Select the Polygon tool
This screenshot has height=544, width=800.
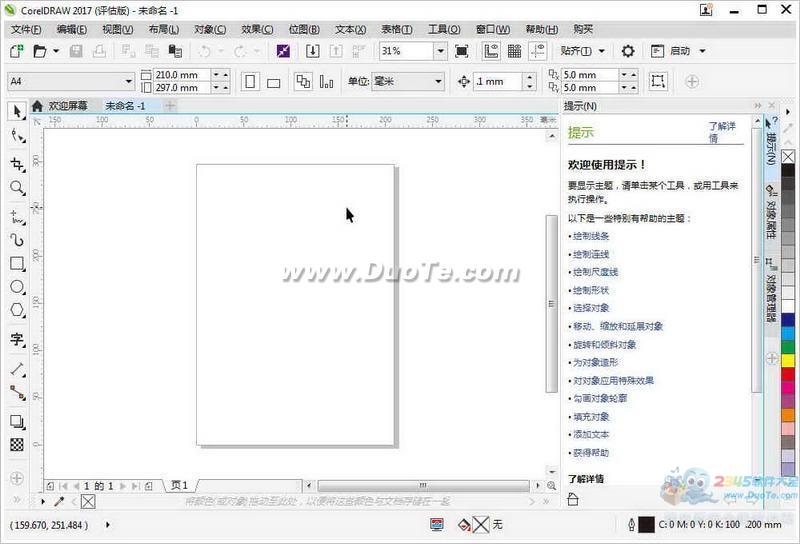[x=17, y=310]
